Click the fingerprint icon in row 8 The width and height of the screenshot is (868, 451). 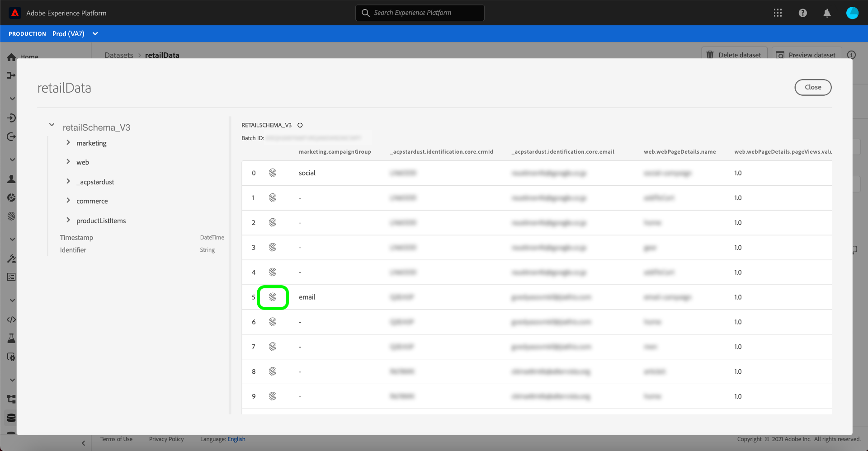(273, 372)
